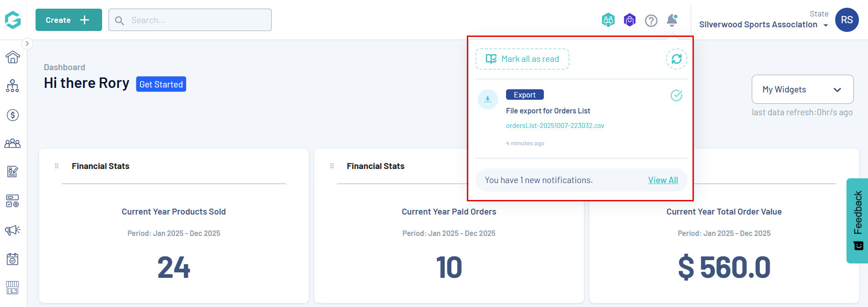Open the View All notifications link
Viewport: 868px width, 307px height.
[663, 180]
